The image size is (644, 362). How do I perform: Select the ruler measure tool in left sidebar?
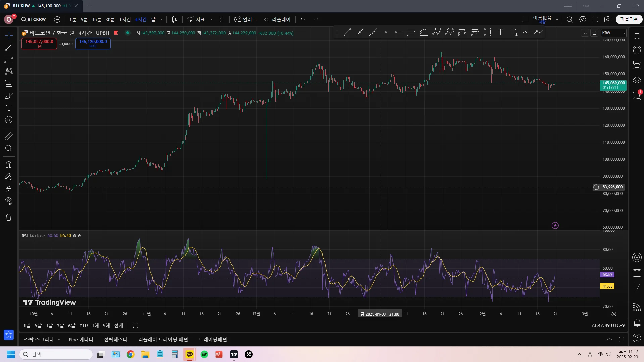click(x=9, y=136)
